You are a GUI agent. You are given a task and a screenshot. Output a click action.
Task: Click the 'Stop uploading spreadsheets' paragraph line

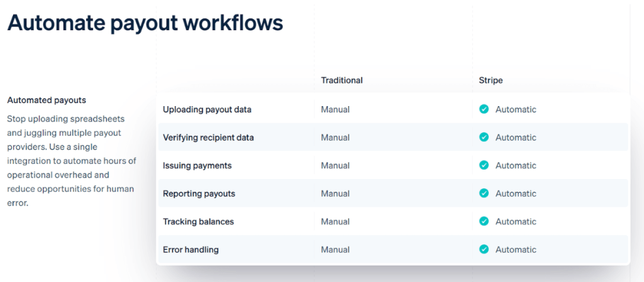click(x=65, y=119)
